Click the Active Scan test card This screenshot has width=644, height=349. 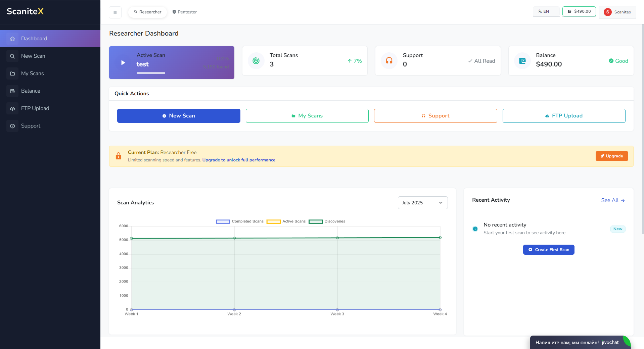click(172, 63)
